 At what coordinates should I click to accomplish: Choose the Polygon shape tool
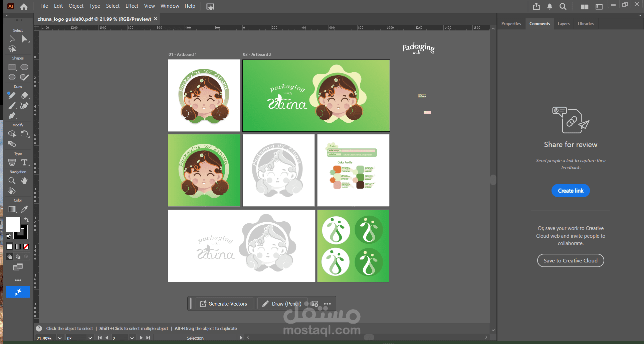12,77
